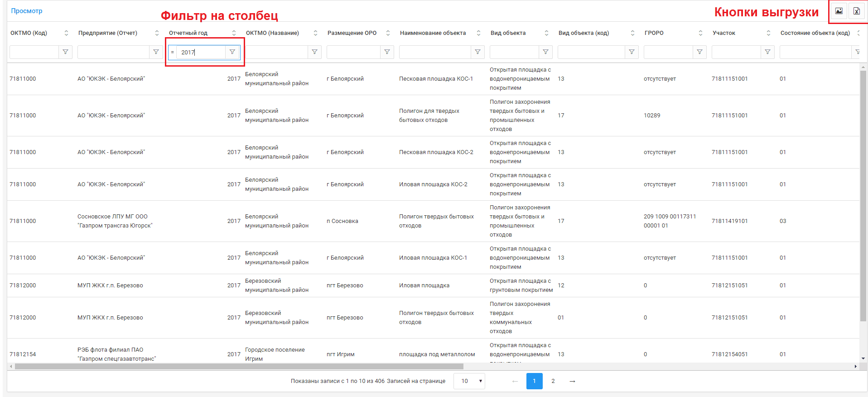This screenshot has height=397, width=868.
Task: Open the Просмотр tab
Action: pos(27,11)
